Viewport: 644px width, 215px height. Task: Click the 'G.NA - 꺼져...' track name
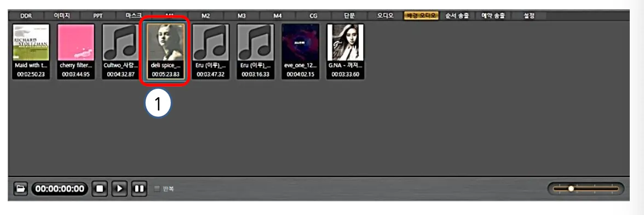[x=345, y=66]
